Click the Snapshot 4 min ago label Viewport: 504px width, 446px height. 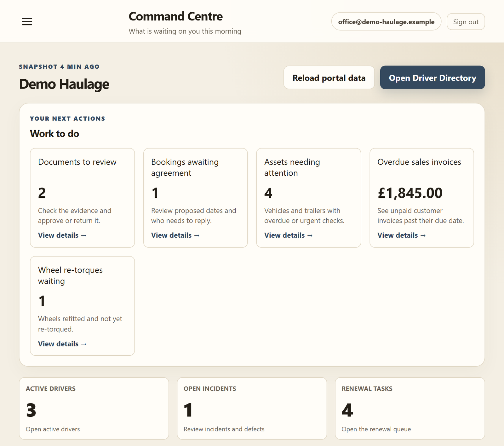[59, 67]
